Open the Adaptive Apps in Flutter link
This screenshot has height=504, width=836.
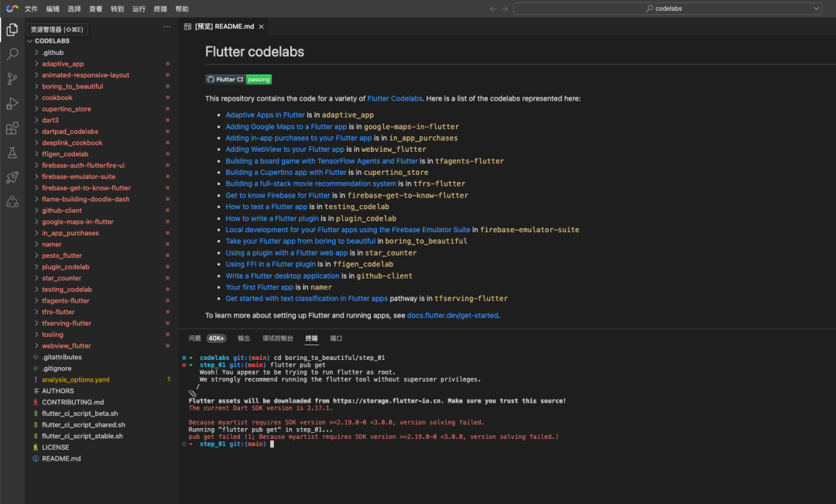(x=265, y=115)
